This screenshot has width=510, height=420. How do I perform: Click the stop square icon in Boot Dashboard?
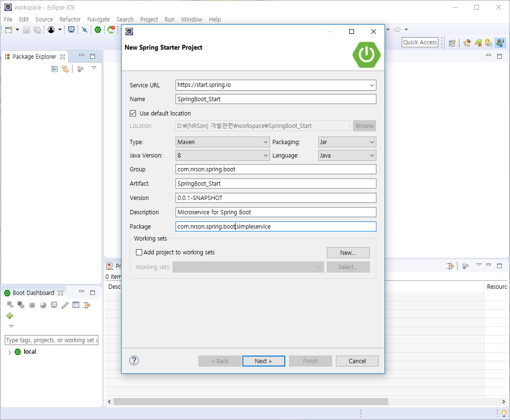[32, 305]
